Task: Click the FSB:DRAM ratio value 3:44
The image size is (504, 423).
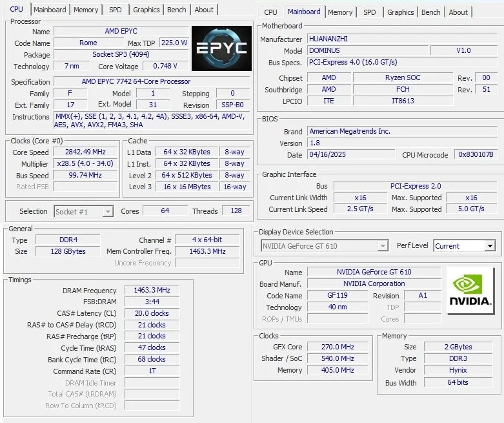Action: point(152,302)
